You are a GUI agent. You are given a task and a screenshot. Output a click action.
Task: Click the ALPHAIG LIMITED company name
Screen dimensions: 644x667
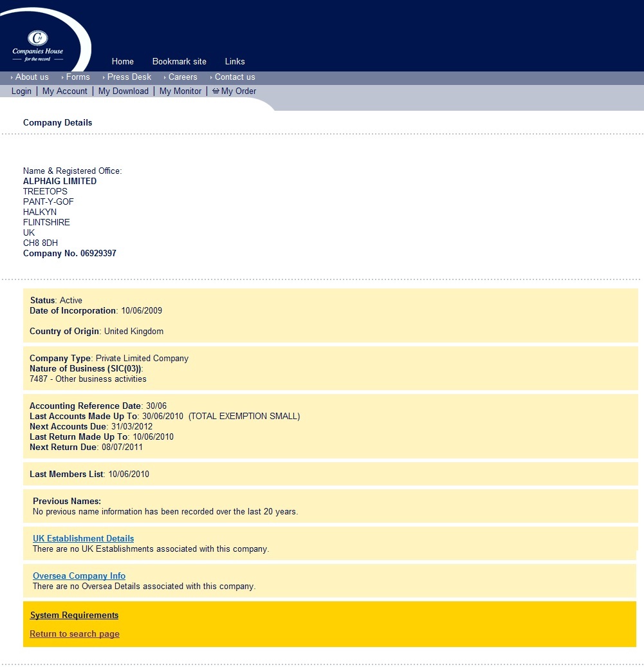(x=60, y=182)
